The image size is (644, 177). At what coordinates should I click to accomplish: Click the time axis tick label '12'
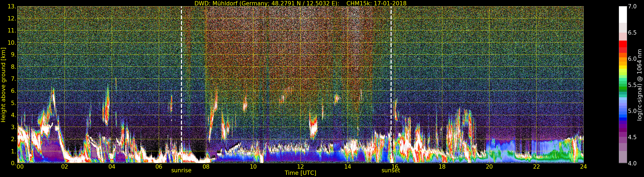[300, 166]
